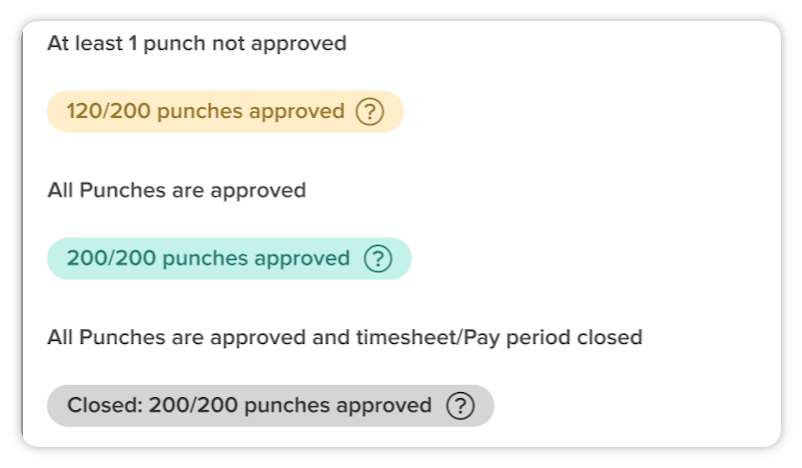Click the help icon in the yellow 120/200 badge
The width and height of the screenshot is (802, 468).
(370, 112)
